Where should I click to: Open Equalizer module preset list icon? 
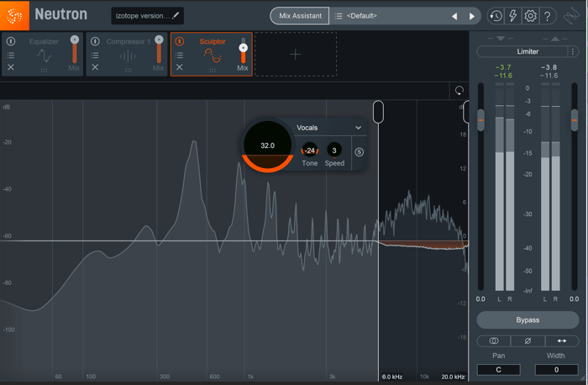tap(10, 55)
